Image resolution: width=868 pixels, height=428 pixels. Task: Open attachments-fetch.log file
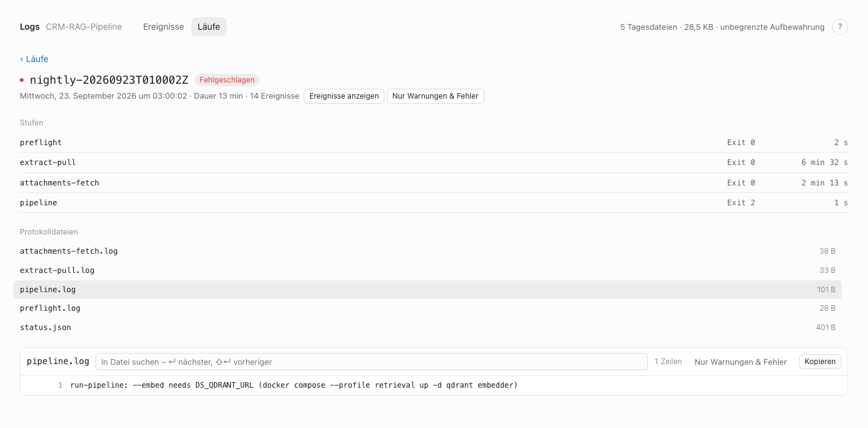point(428,251)
